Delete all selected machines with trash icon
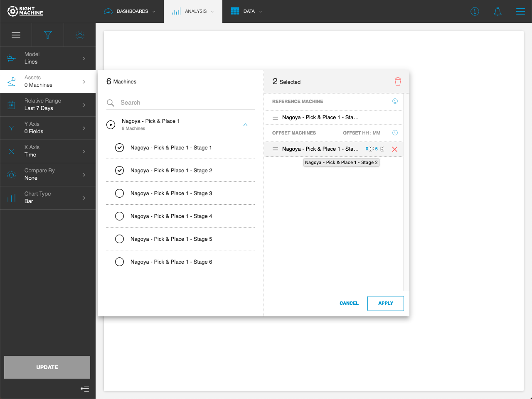The width and height of the screenshot is (532, 399). [x=398, y=81]
